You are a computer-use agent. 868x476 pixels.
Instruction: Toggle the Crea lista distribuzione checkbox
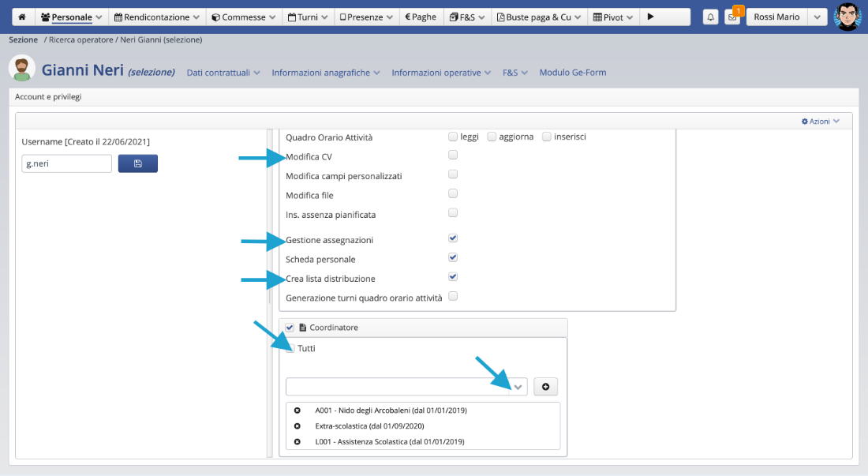(453, 277)
